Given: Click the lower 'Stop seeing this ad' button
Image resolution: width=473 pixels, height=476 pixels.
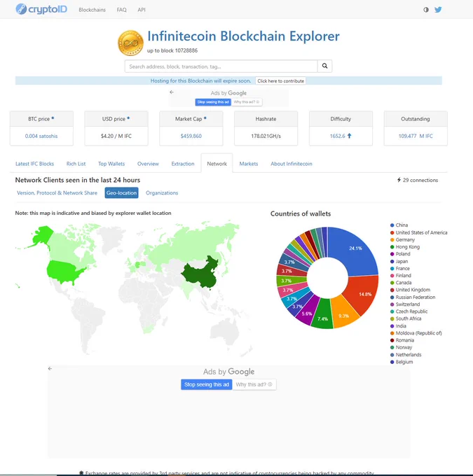Looking at the screenshot, I should (207, 384).
